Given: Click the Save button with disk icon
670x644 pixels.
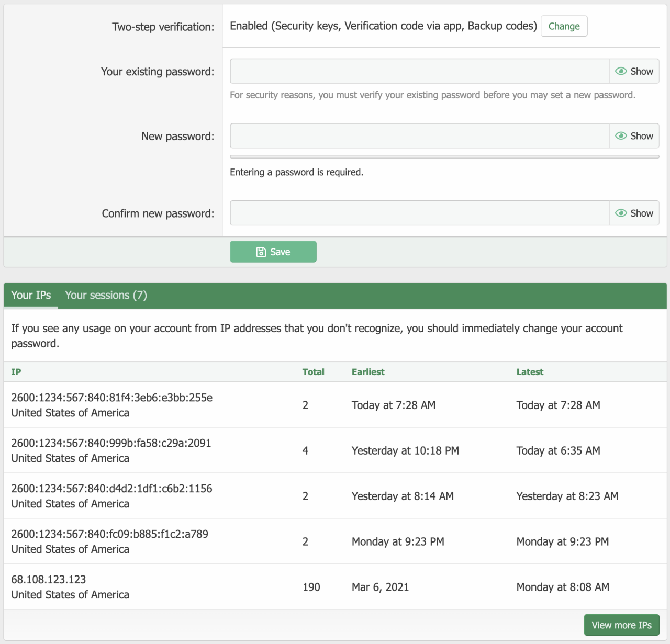Looking at the screenshot, I should [273, 252].
